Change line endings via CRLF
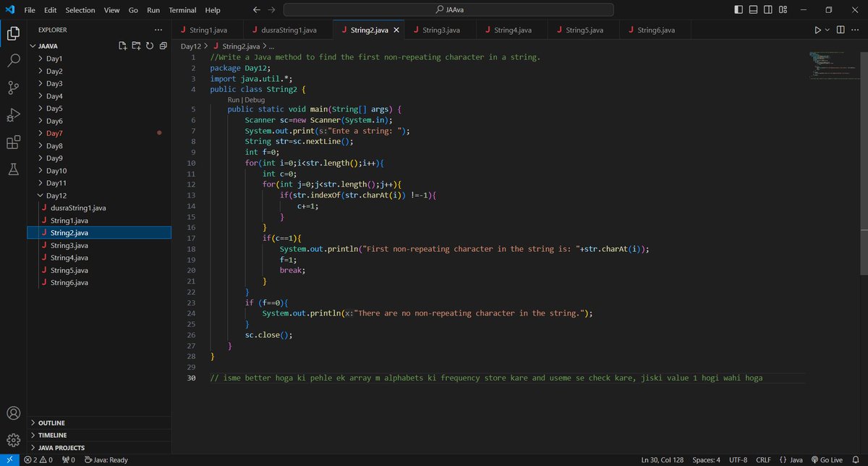 pos(763,459)
